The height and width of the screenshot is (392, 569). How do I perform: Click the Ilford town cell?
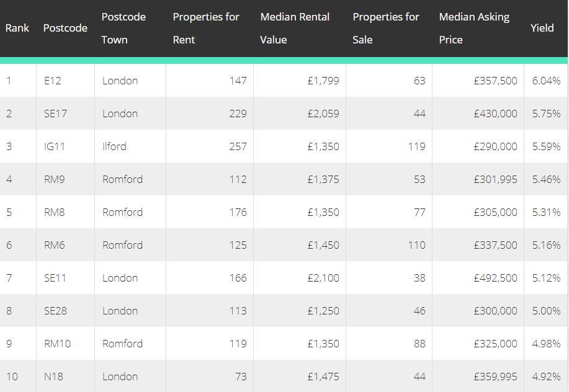(114, 146)
